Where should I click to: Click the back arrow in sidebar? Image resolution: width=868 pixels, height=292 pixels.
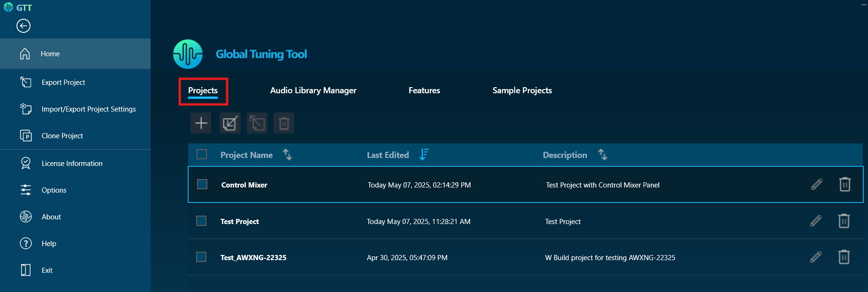click(x=23, y=26)
